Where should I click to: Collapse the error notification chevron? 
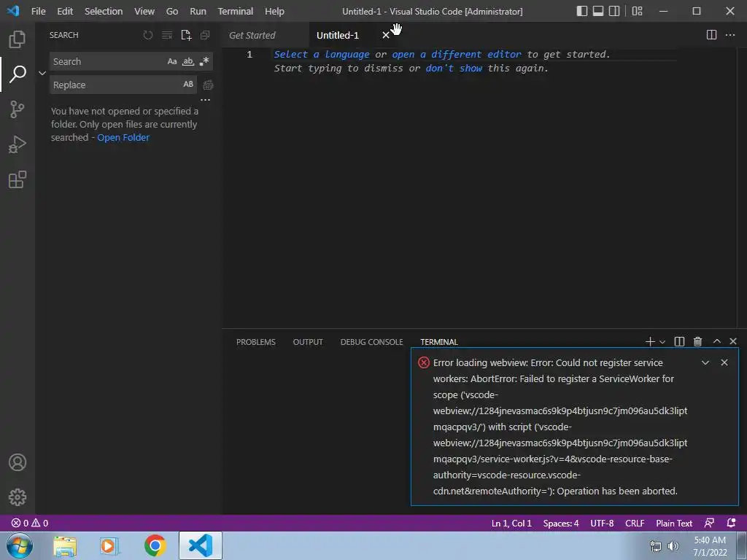[x=705, y=363]
